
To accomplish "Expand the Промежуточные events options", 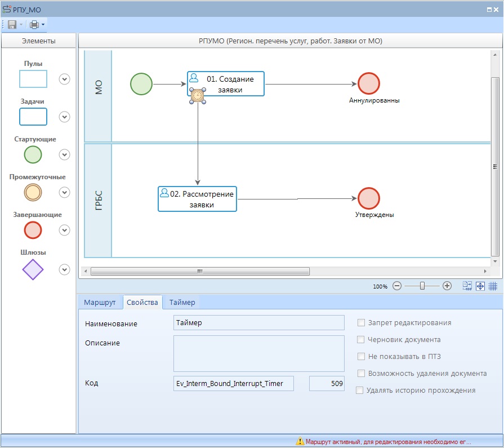I will point(65,192).
